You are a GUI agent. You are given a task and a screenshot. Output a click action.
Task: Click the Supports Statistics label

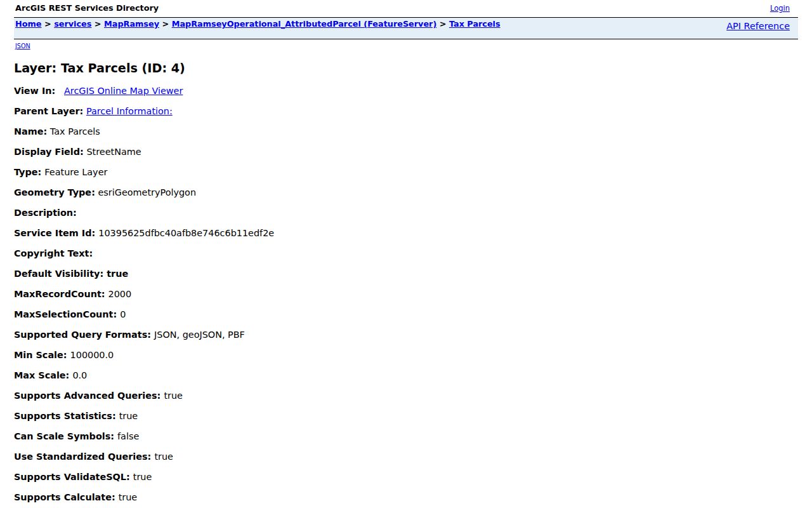point(65,416)
